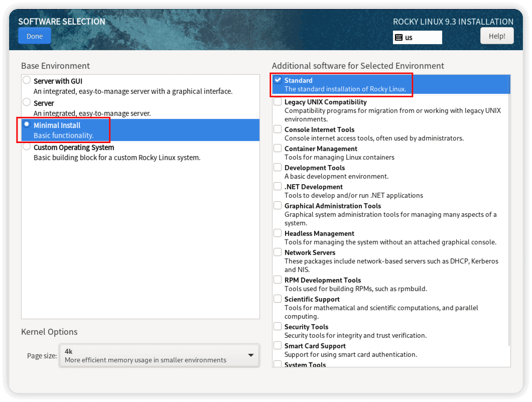Select the Server with GUI radio button

pyautogui.click(x=27, y=80)
